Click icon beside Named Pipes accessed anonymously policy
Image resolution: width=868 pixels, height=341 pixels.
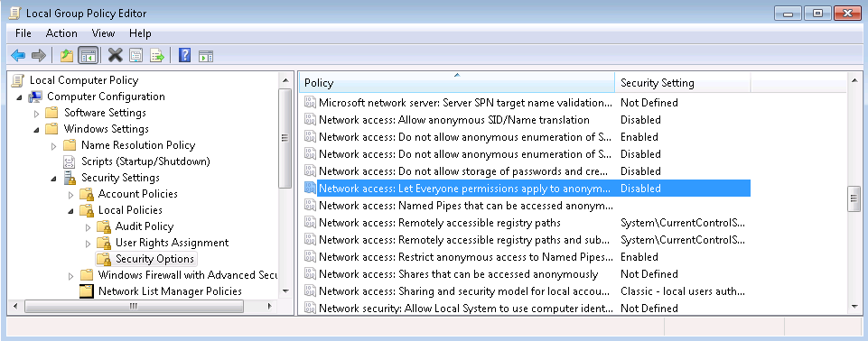point(310,206)
